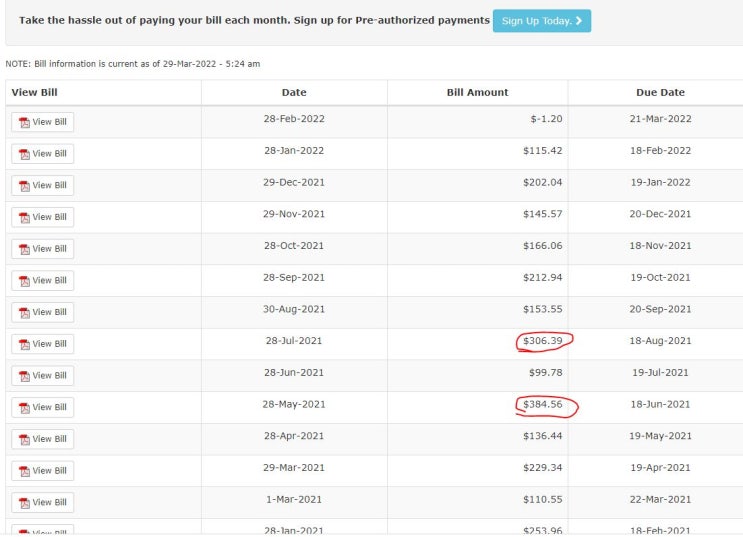Select the $115.42 bill amount
Image resolution: width=743 pixels, height=537 pixels.
(x=543, y=151)
